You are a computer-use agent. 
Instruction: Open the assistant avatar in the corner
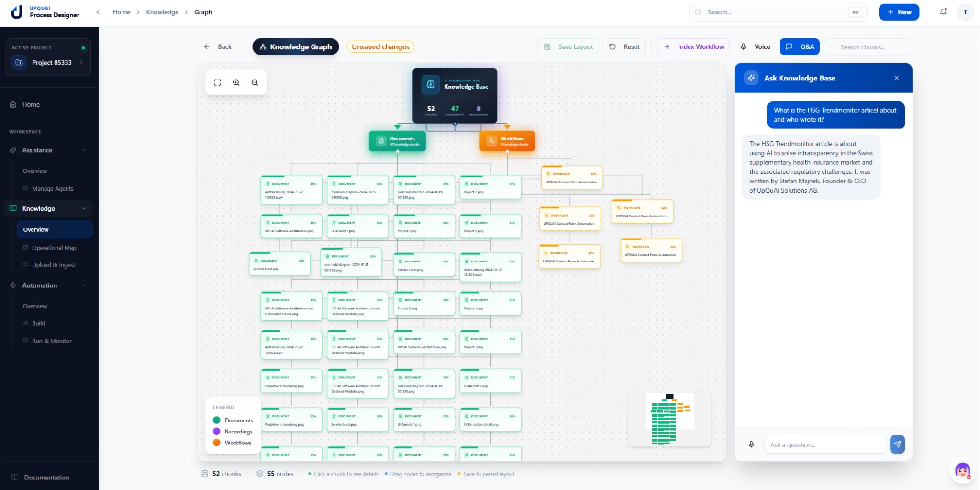[962, 471]
